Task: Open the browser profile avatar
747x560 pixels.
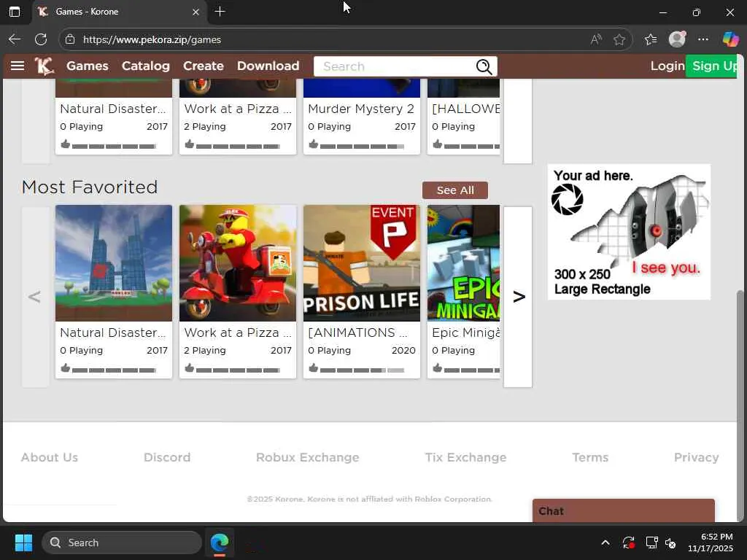Action: (x=677, y=39)
